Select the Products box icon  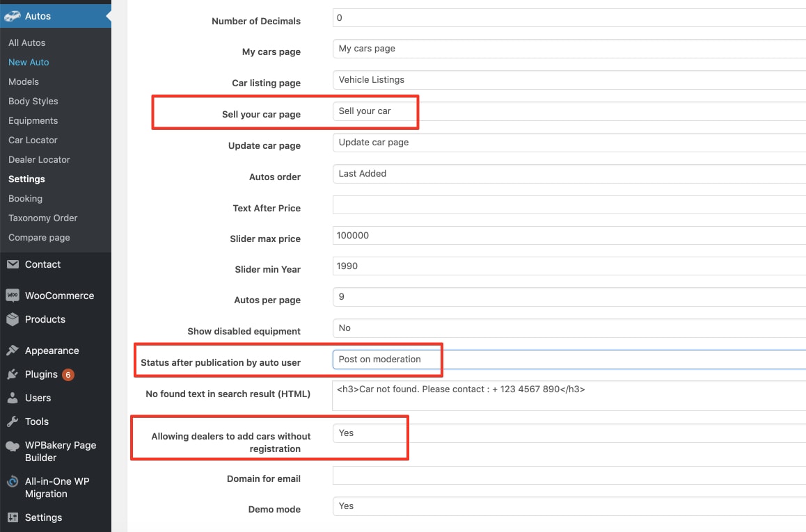coord(13,319)
